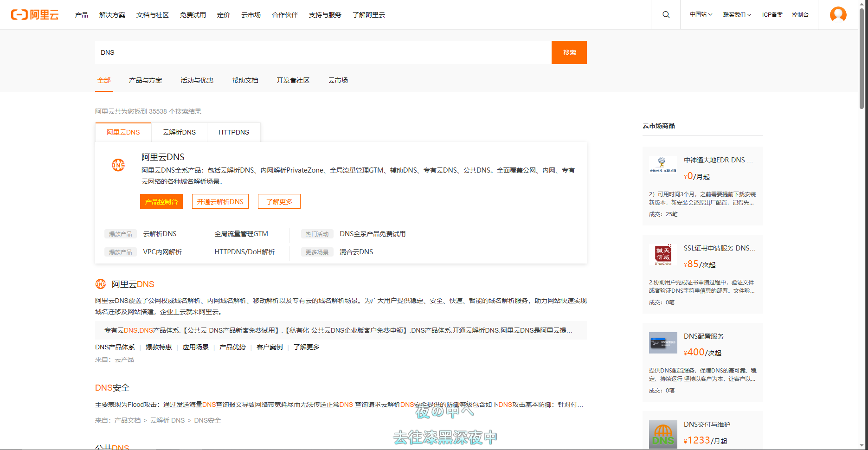Open the 产品 menu
This screenshot has height=450, width=868.
coord(82,15)
